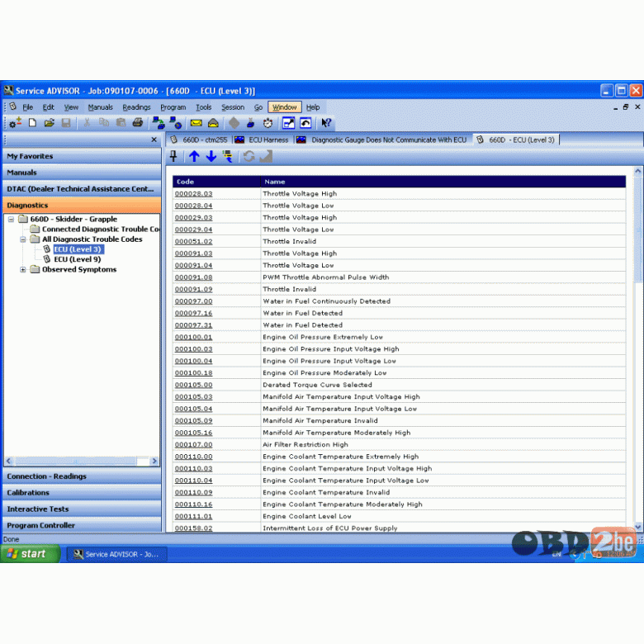This screenshot has width=644, height=644.
Task: Expand the Observed Symptoms folder
Action: pos(23,270)
